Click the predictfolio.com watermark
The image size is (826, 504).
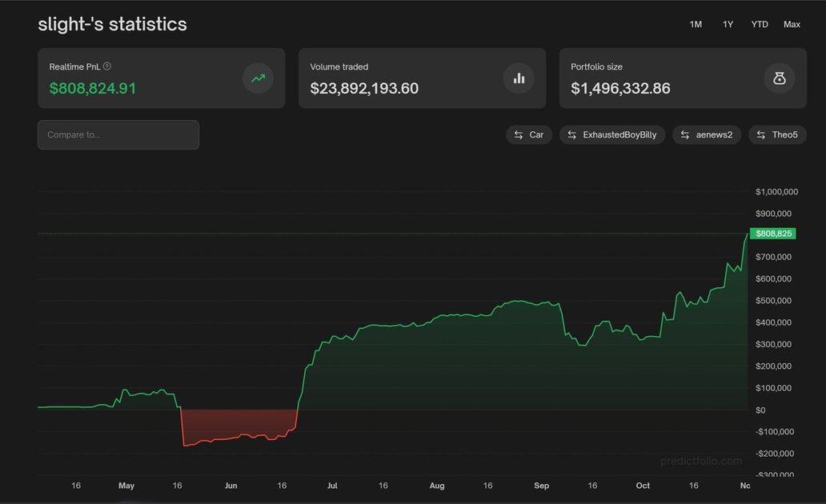click(x=701, y=461)
